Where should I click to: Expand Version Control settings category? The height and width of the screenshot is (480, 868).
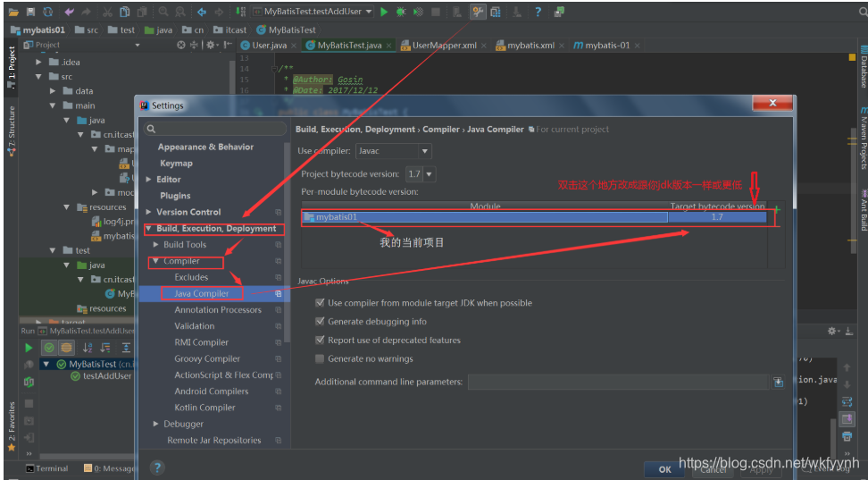[148, 212]
